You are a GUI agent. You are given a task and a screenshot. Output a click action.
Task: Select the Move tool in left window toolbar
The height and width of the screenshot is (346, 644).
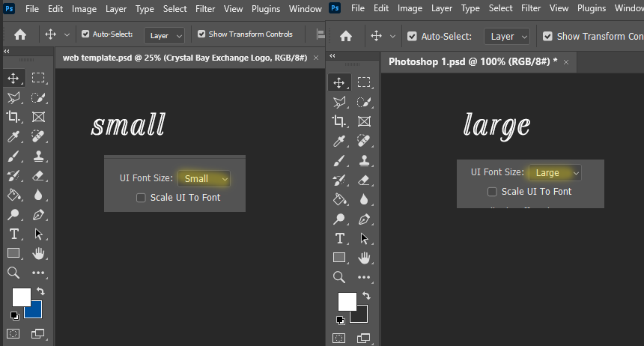coord(13,78)
